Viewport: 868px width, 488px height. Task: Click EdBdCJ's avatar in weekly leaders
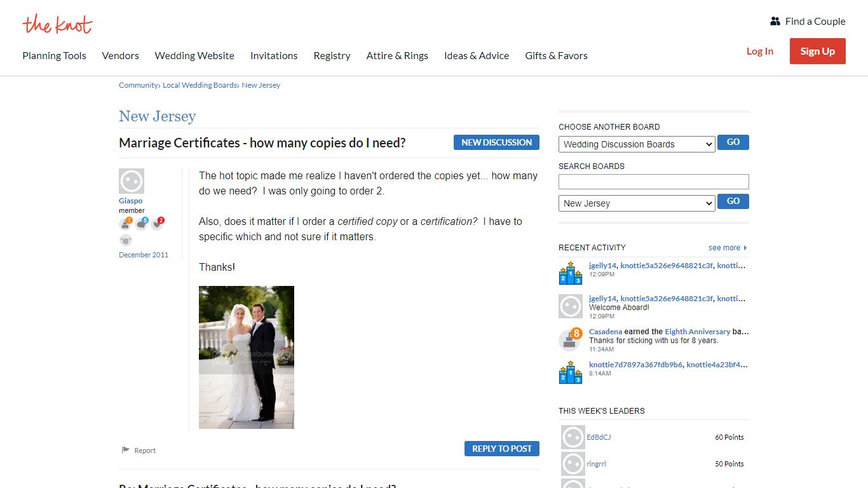pos(573,437)
